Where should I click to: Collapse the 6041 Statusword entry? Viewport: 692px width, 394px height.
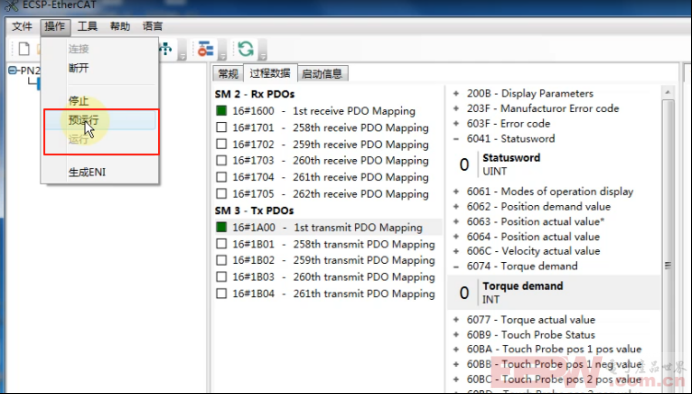click(x=456, y=139)
